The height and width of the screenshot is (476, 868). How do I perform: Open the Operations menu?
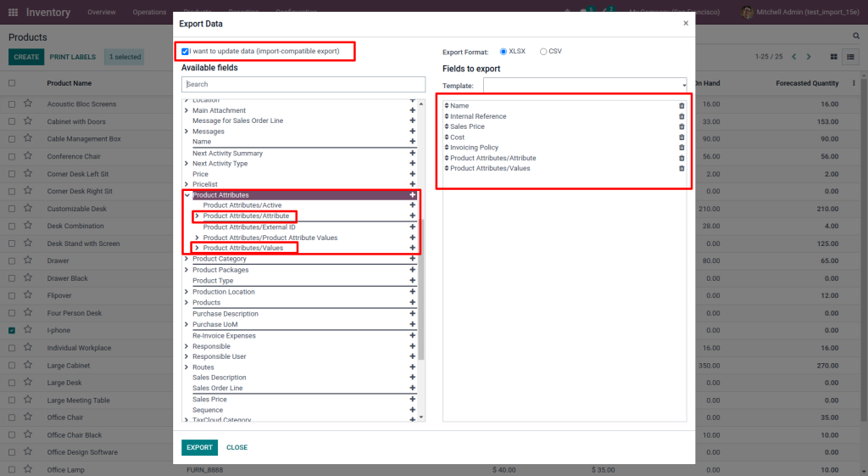(x=149, y=12)
